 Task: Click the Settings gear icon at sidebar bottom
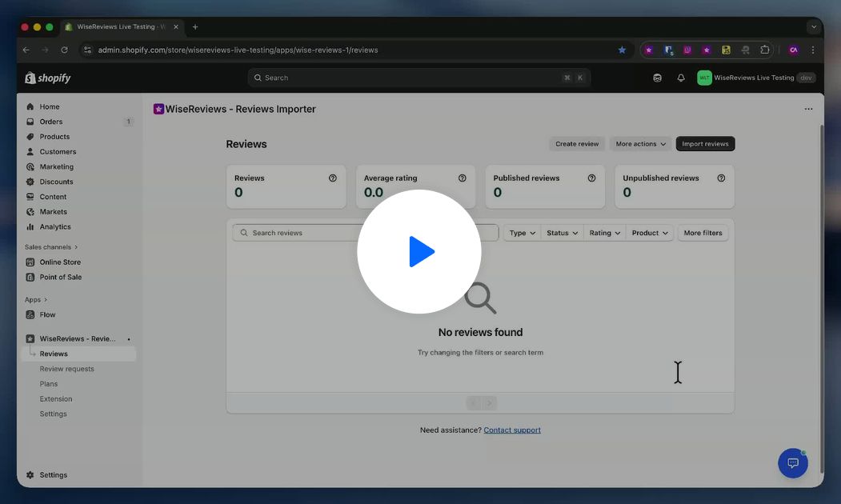pos(30,475)
